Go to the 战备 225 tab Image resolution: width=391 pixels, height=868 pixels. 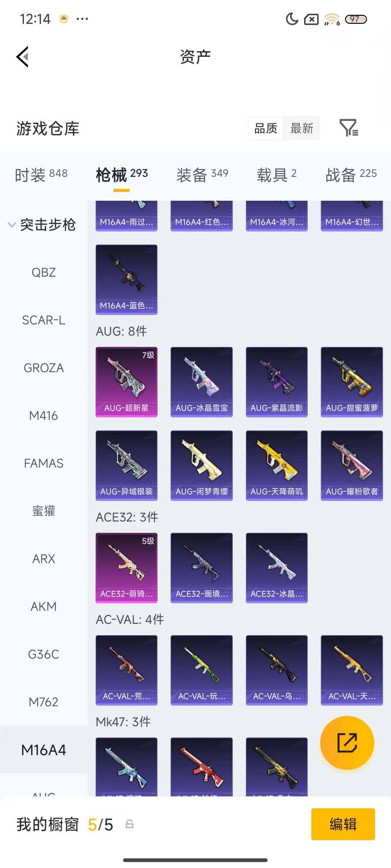point(351,175)
